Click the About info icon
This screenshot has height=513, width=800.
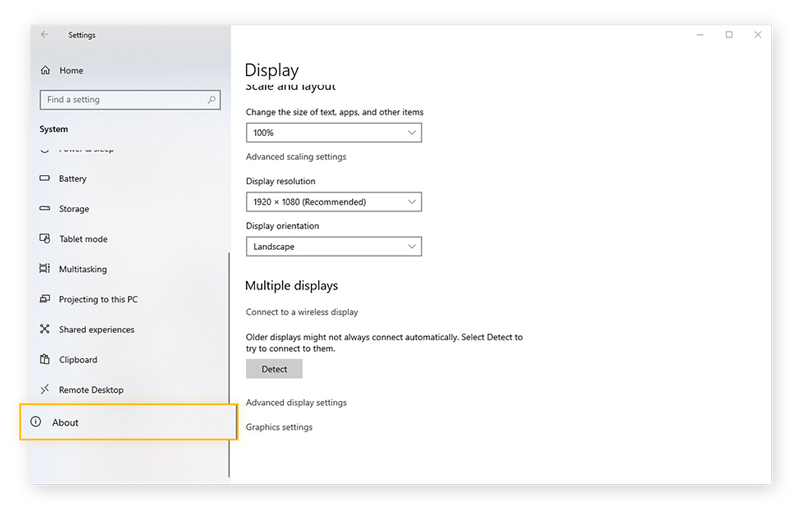click(37, 422)
